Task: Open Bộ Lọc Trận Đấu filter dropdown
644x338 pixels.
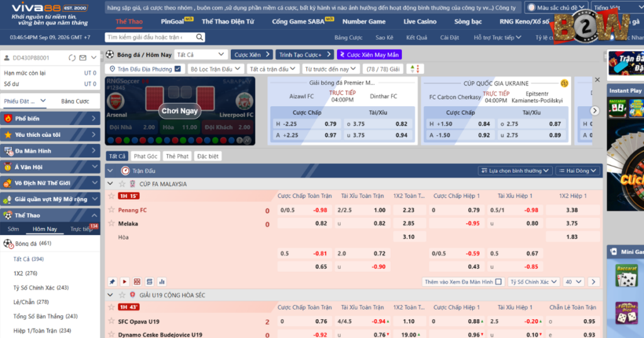Action: click(215, 69)
